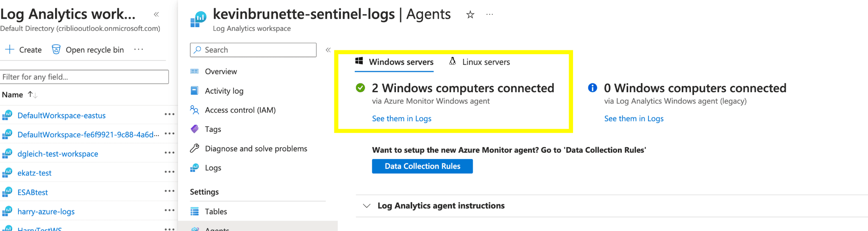This screenshot has height=231, width=868.
Task: Open the recycle bin icon
Action: [x=56, y=49]
